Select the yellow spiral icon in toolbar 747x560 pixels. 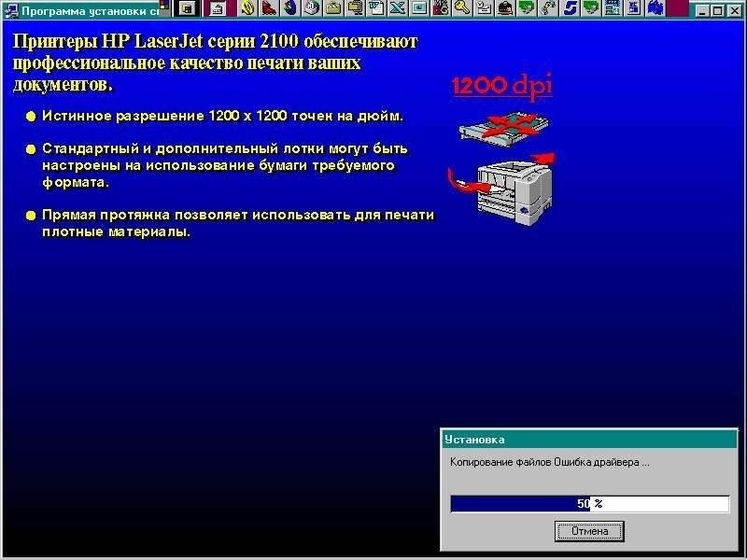pyautogui.click(x=247, y=8)
